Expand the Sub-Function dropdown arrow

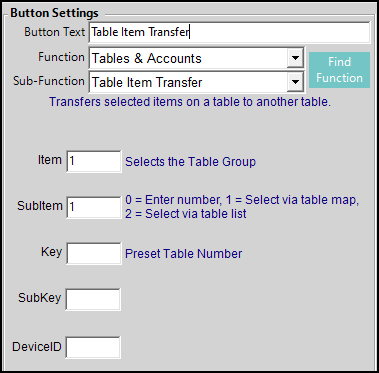click(x=295, y=82)
